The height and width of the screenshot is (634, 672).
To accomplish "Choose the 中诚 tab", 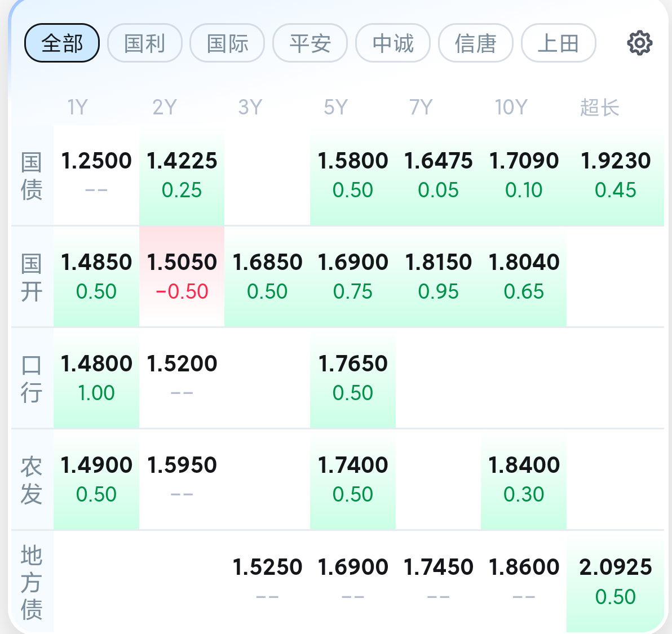I will point(393,43).
